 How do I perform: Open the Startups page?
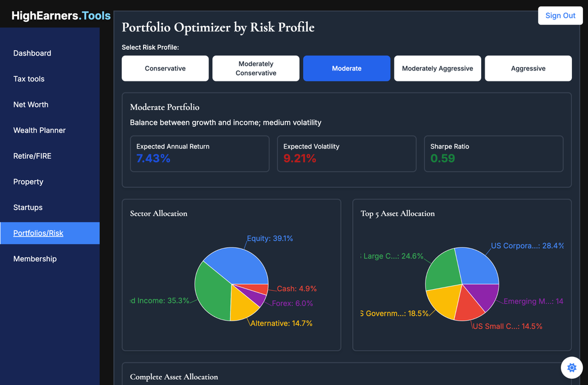click(x=28, y=207)
